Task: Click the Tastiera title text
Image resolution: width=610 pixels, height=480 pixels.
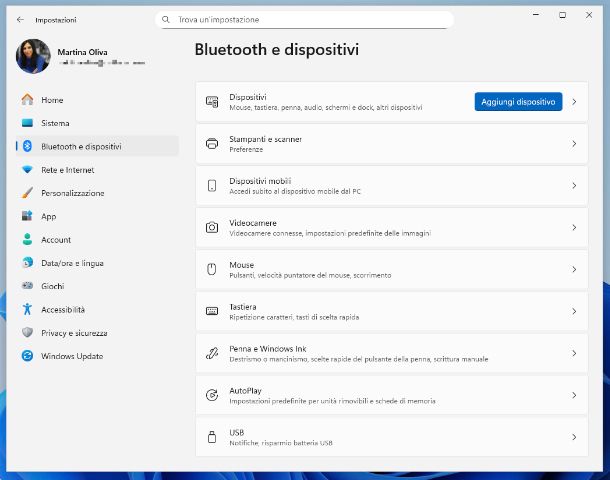Action: (x=243, y=307)
